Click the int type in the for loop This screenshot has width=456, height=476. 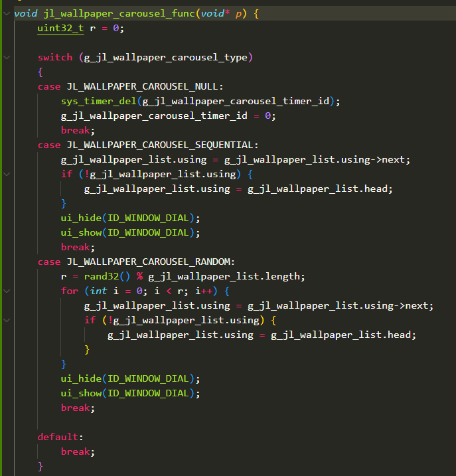99,291
